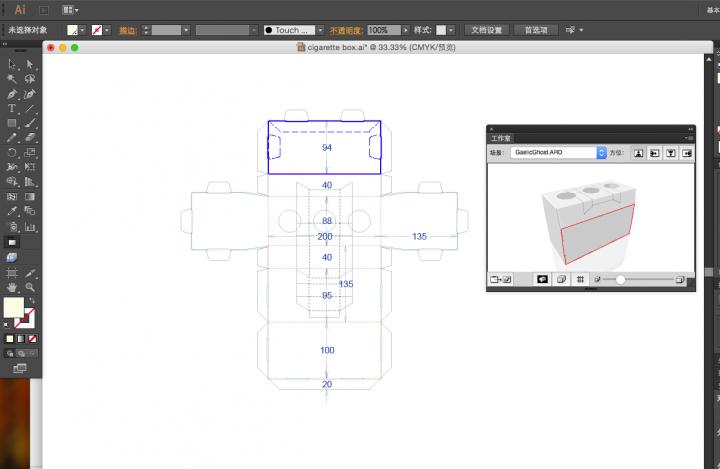Click the grid icon in Studio panel
Viewport: 720px width, 469px height.
pyautogui.click(x=579, y=279)
